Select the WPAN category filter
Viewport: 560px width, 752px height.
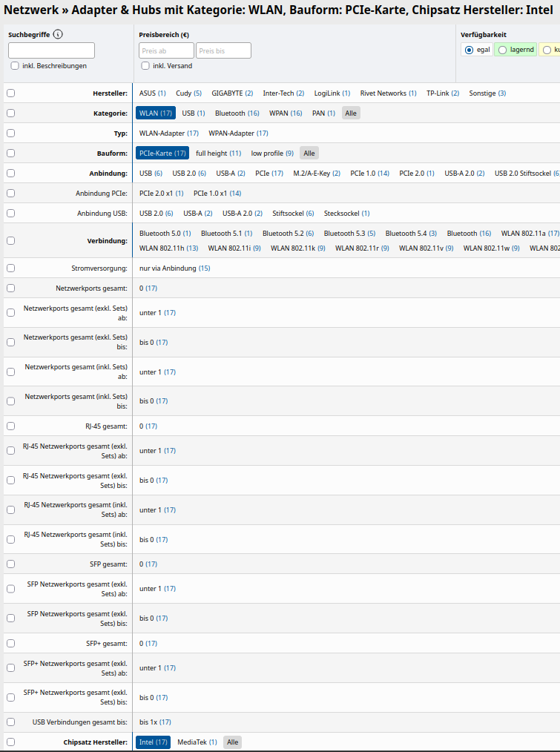(286, 113)
